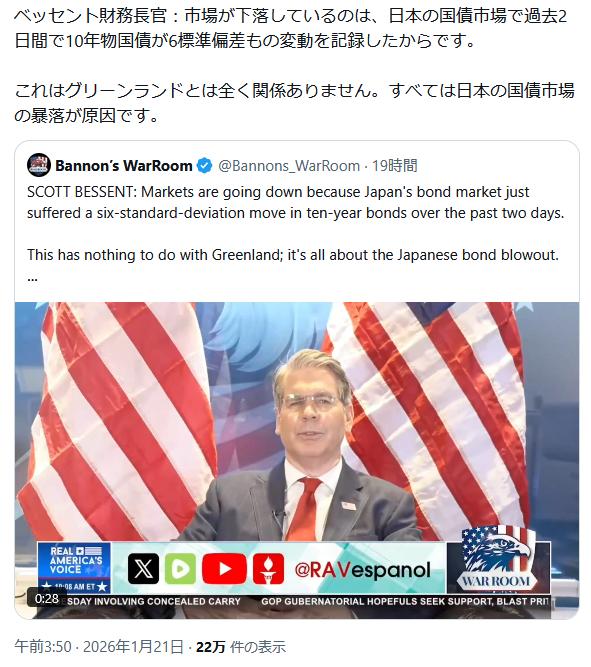Click the 2026年1月21日 date link
The width and height of the screenshot is (591, 667).
tap(133, 647)
